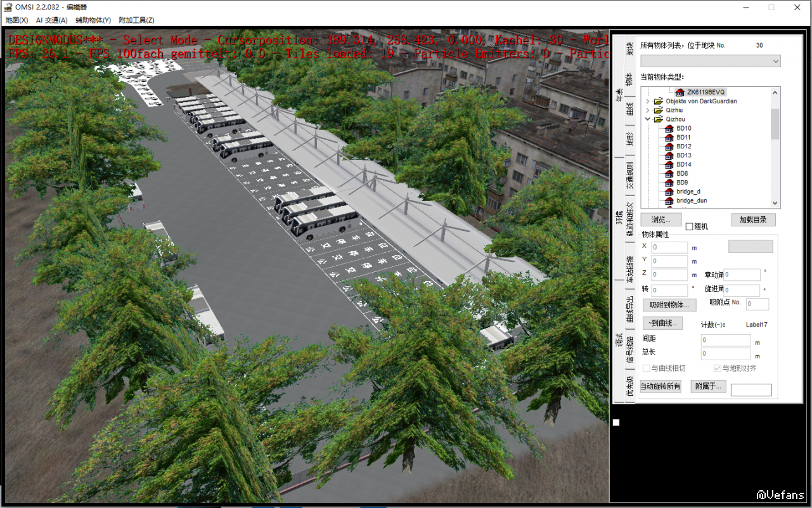Select the ZK6119BEVQ bus object icon
Image resolution: width=812 pixels, height=508 pixels.
tap(680, 93)
